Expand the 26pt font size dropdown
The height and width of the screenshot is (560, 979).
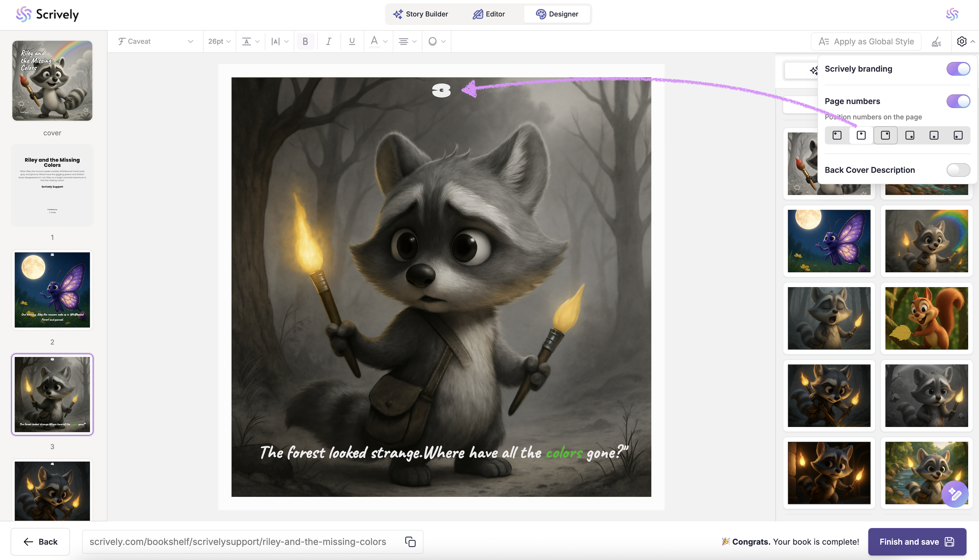(x=219, y=41)
